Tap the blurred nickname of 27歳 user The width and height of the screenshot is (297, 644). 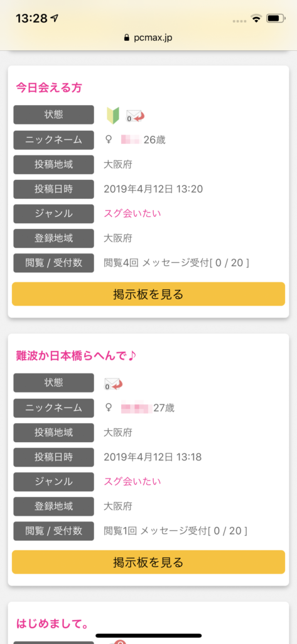click(136, 408)
